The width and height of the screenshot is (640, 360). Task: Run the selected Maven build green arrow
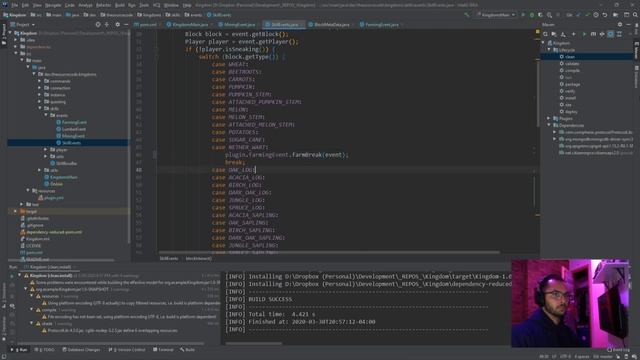[584, 34]
